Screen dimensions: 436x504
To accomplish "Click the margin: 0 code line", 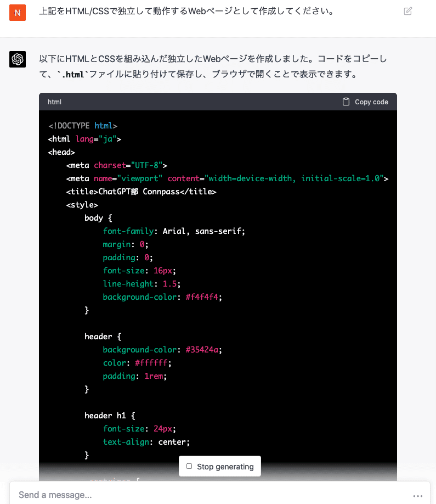I will (126, 244).
